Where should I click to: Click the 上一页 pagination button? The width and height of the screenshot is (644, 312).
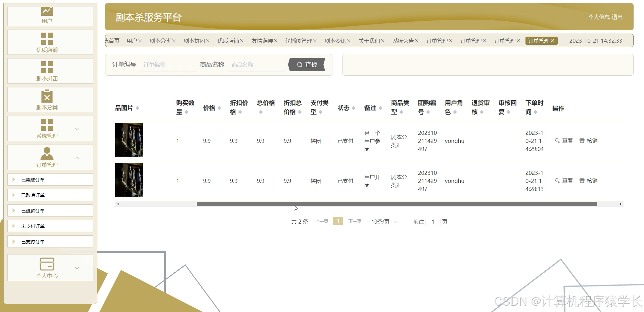point(322,221)
